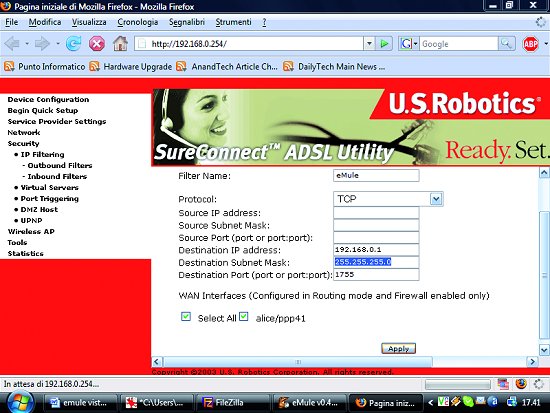Open the Wireless AP link

coord(31,231)
